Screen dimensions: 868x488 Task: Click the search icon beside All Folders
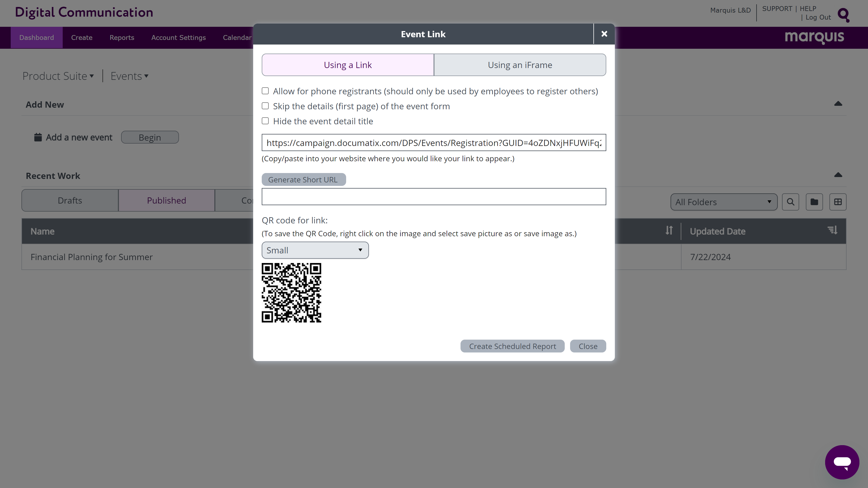[x=790, y=202]
